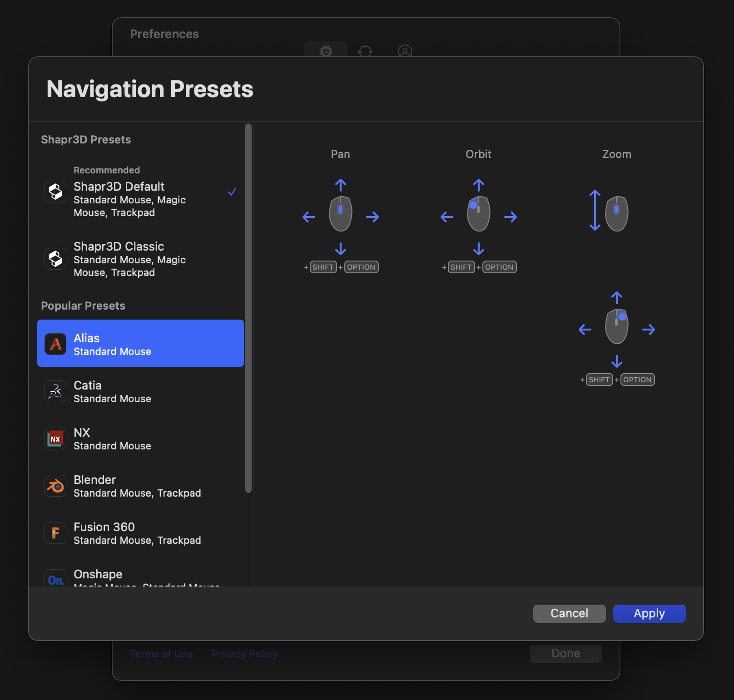Click the preset list scrollbar

tap(248, 308)
